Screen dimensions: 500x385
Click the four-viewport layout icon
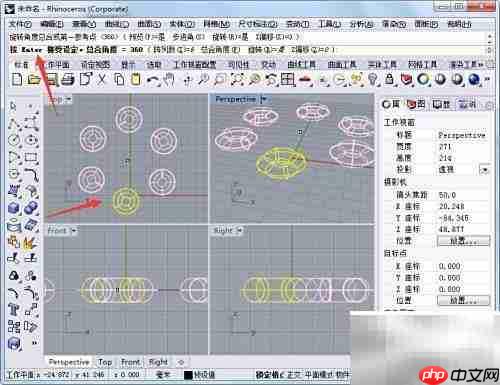[x=288, y=80]
